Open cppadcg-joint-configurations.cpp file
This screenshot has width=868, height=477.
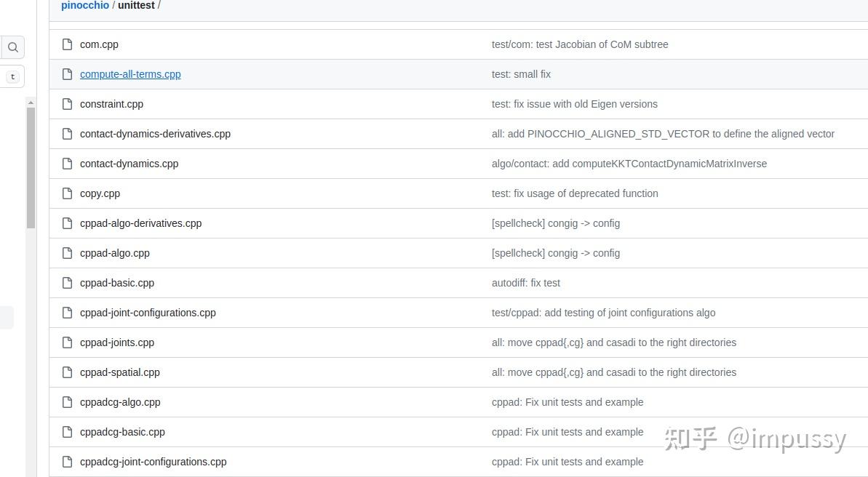pos(153,462)
